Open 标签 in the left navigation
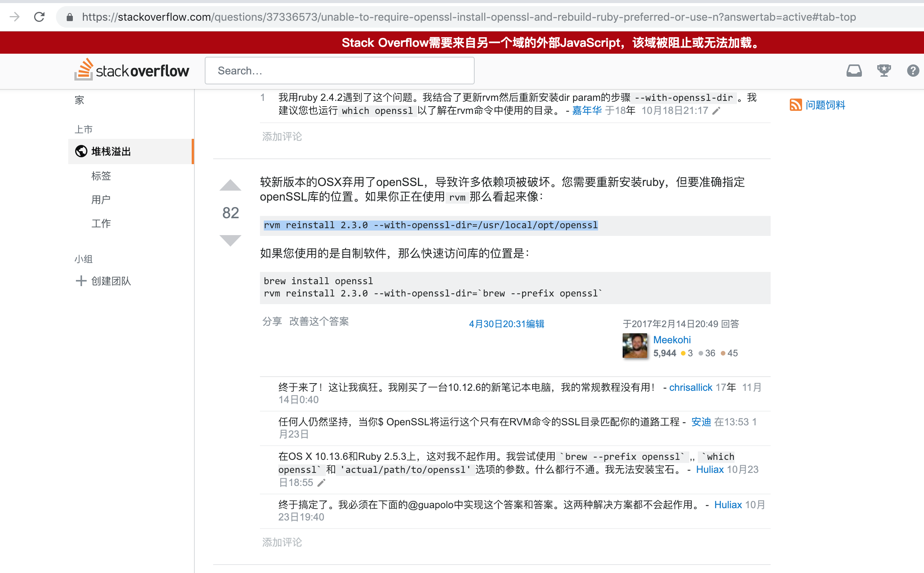 coord(101,176)
